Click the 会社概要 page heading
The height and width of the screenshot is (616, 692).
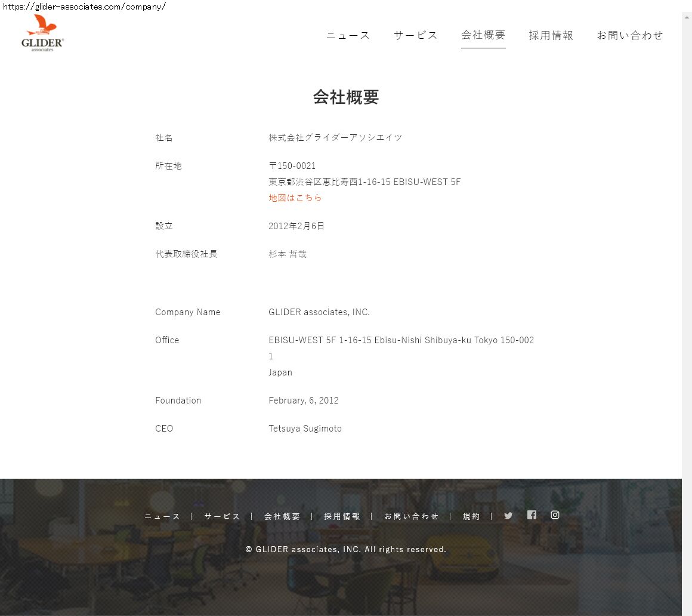pyautogui.click(x=346, y=97)
